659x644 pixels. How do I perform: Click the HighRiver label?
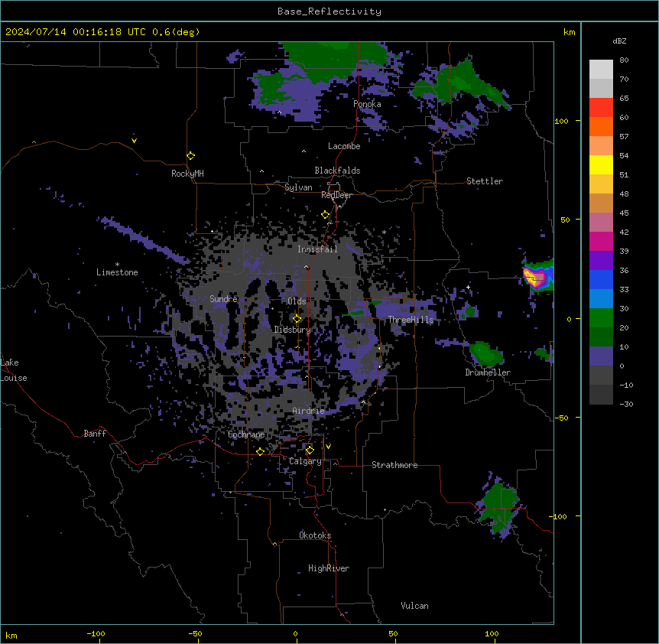click(329, 568)
